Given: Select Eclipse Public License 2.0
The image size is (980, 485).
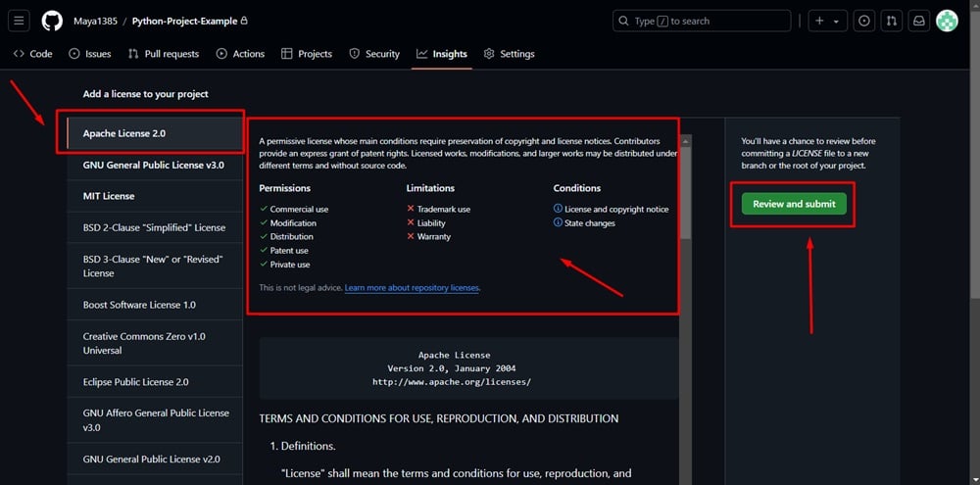Looking at the screenshot, I should coord(155,381).
